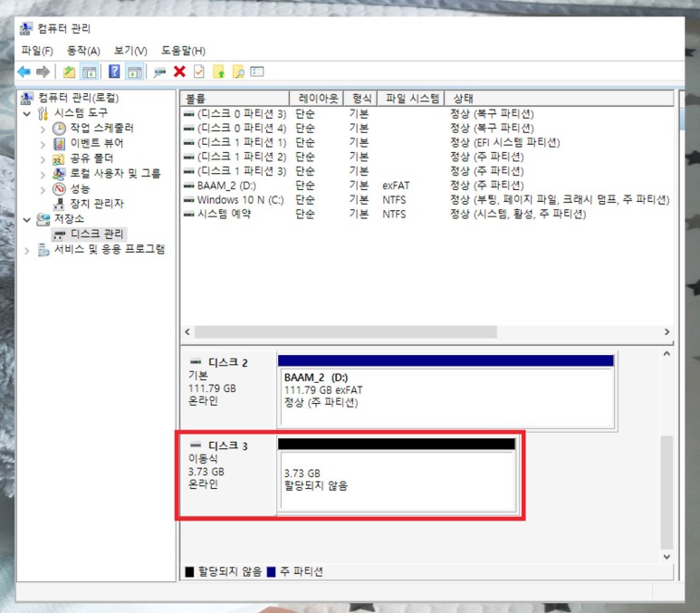This screenshot has width=700, height=613.
Task: Click the Up one level folder icon
Action: (x=69, y=72)
